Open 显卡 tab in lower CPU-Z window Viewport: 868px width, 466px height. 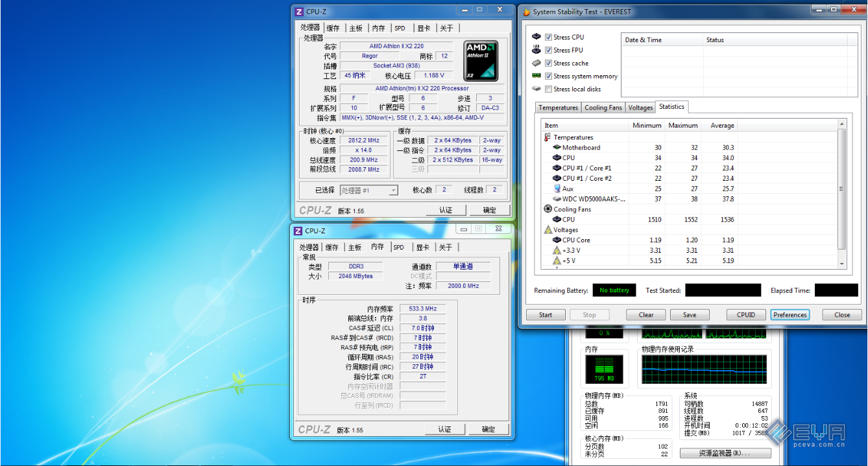[x=423, y=247]
